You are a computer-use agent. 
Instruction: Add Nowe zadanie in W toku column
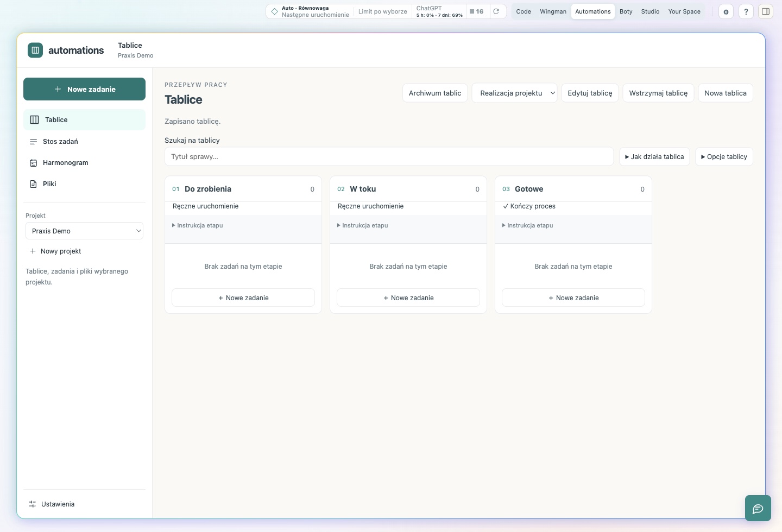[x=408, y=297]
